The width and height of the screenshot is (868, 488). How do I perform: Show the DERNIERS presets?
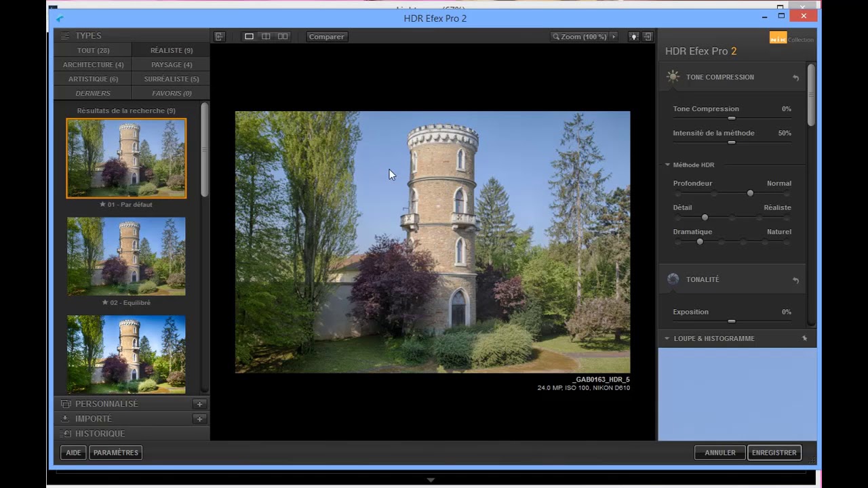[93, 93]
